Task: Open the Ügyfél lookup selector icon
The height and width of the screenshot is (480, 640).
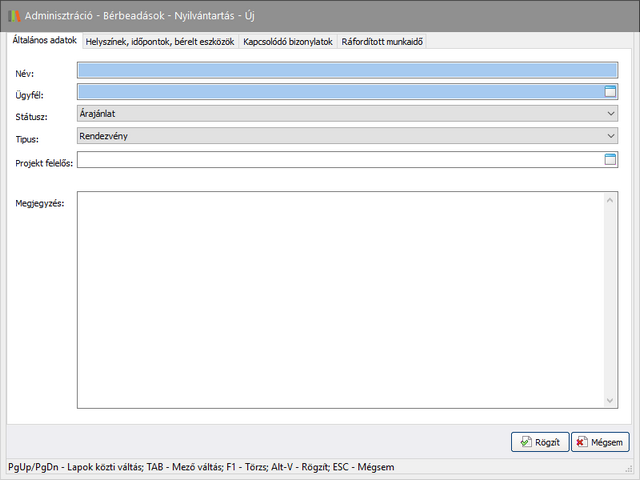Action: [x=610, y=93]
